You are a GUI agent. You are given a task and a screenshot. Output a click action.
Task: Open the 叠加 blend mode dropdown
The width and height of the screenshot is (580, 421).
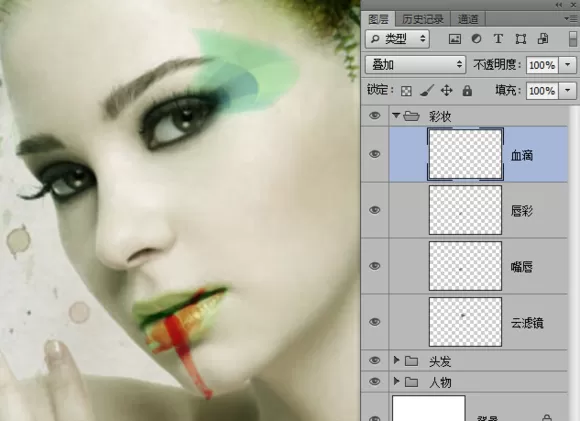pos(415,65)
